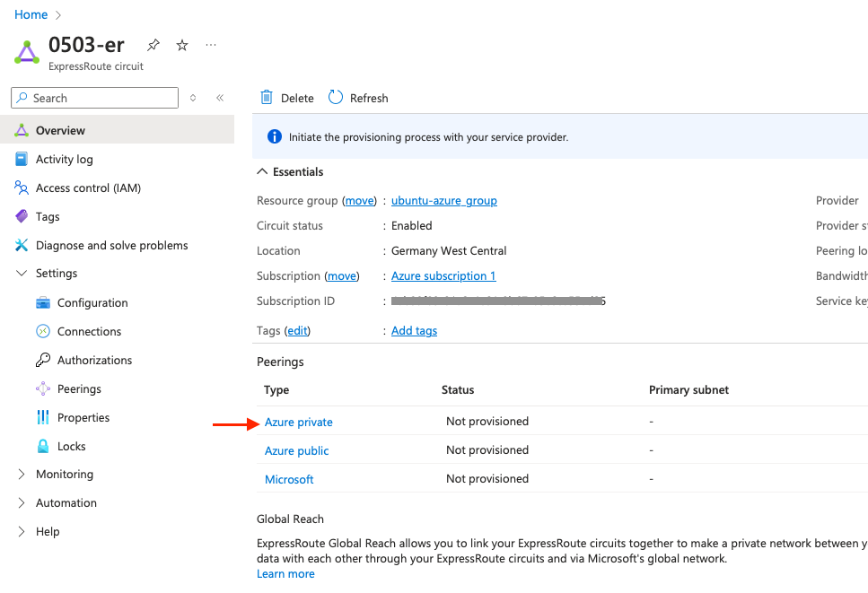This screenshot has width=868, height=593.
Task: Click the Locks padlock icon
Action: (42, 446)
